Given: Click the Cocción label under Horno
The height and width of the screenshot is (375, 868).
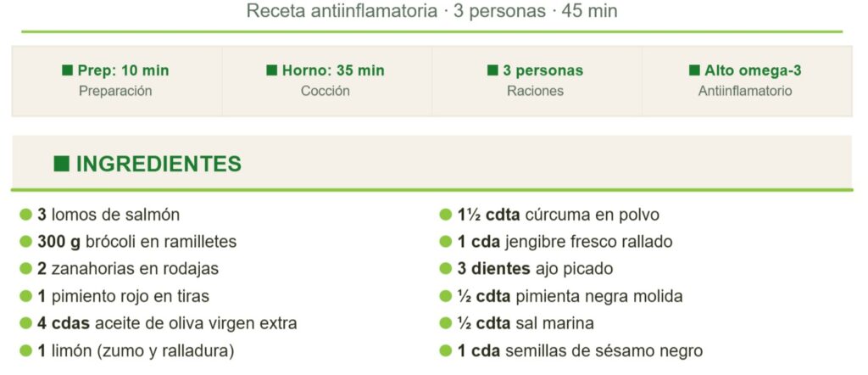Looking at the screenshot, I should tap(325, 91).
